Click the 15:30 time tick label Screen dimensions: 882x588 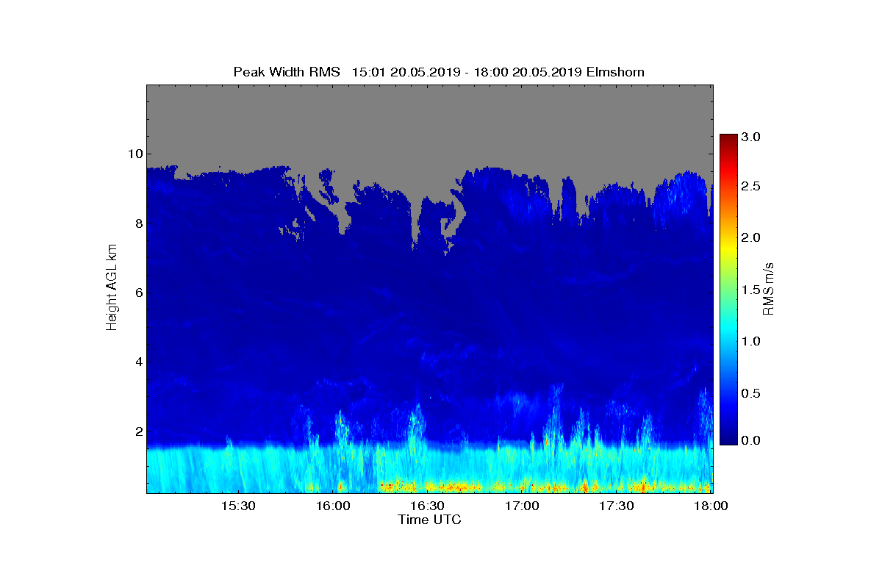[x=240, y=506]
